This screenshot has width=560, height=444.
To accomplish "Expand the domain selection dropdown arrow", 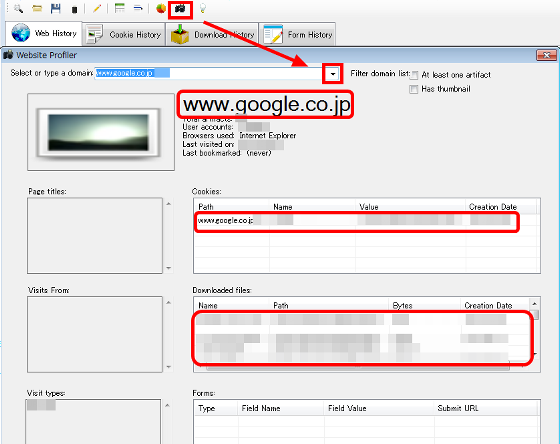I will point(333,74).
